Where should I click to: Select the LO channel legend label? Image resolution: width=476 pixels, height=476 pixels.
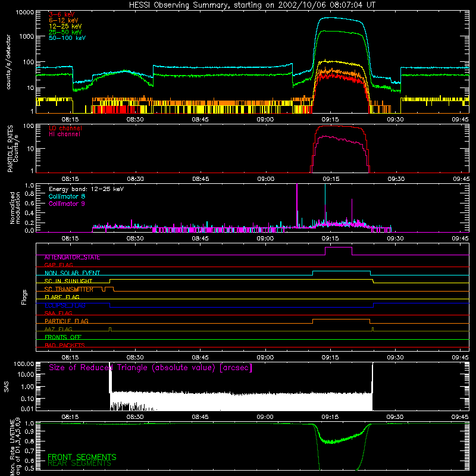pyautogui.click(x=65, y=128)
